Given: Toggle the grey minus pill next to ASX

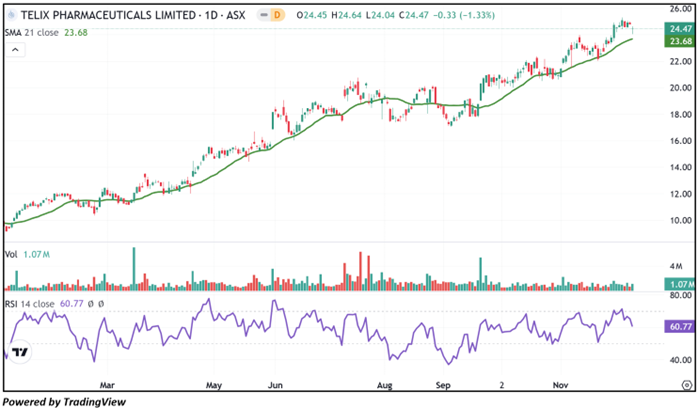Looking at the screenshot, I should (264, 15).
